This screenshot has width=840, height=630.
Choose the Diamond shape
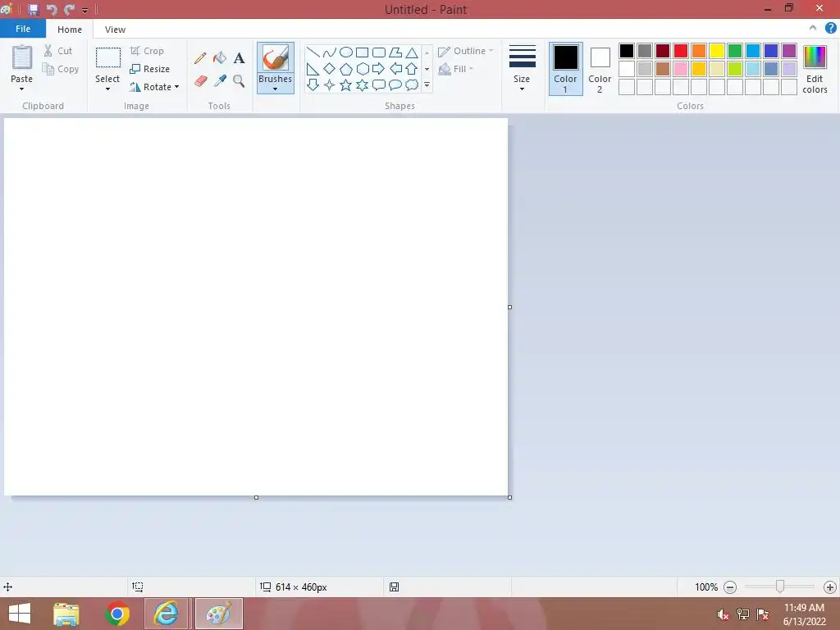pyautogui.click(x=330, y=69)
